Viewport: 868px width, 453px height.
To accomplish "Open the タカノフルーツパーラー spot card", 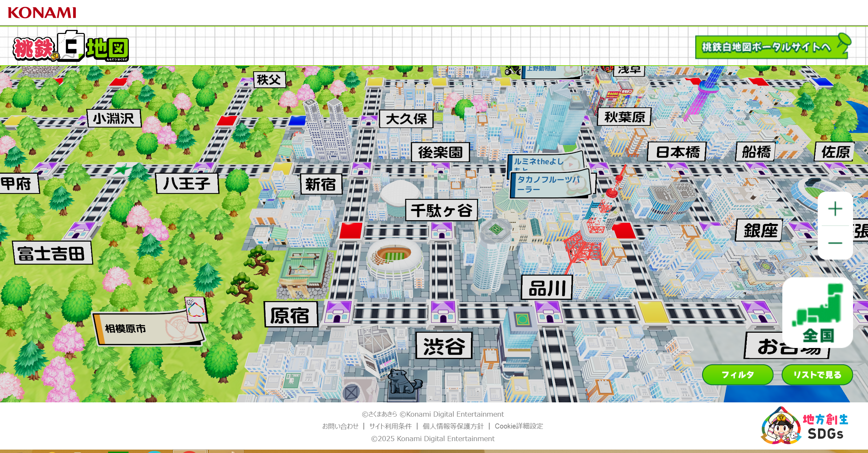I will [551, 184].
